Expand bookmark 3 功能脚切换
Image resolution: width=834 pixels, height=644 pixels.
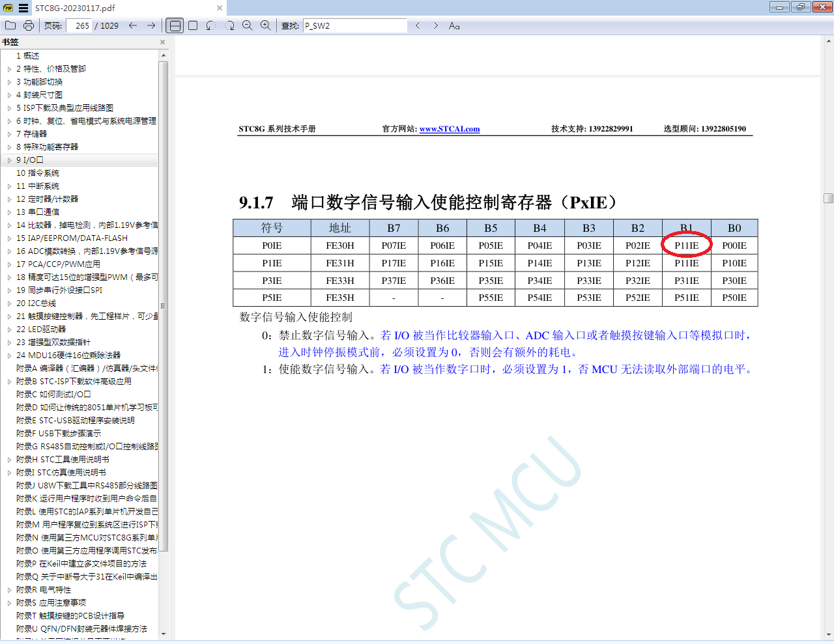[9, 82]
